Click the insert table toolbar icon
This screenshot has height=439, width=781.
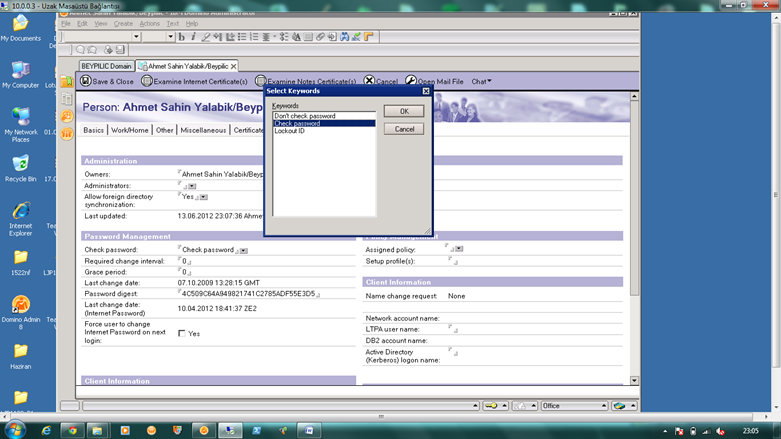coord(308,37)
